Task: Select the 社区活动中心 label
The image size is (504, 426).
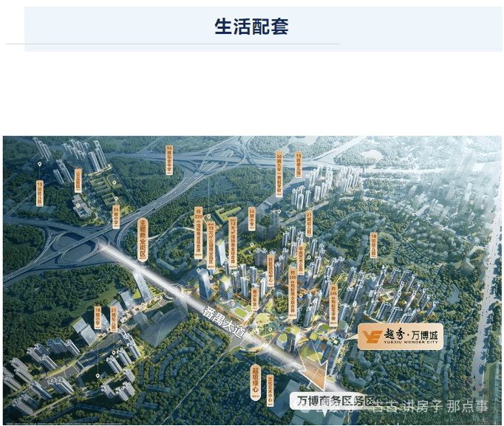Action: [x=270, y=270]
